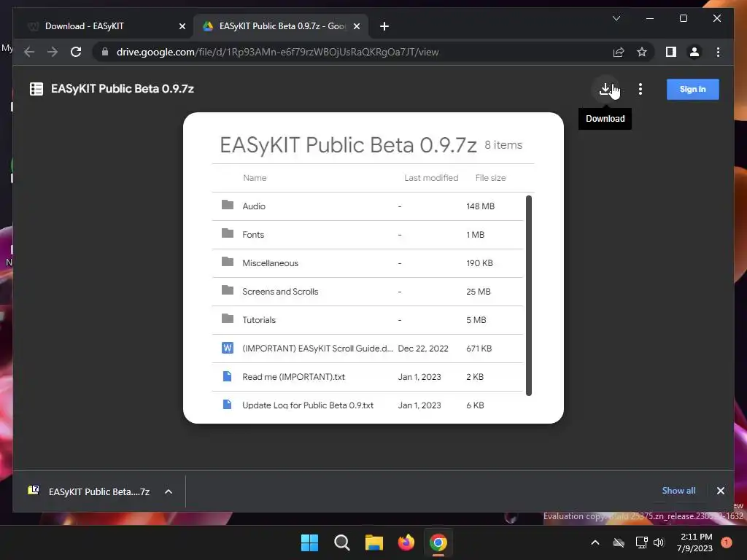Close the downloads bar
This screenshot has height=560, width=747.
pos(720,491)
